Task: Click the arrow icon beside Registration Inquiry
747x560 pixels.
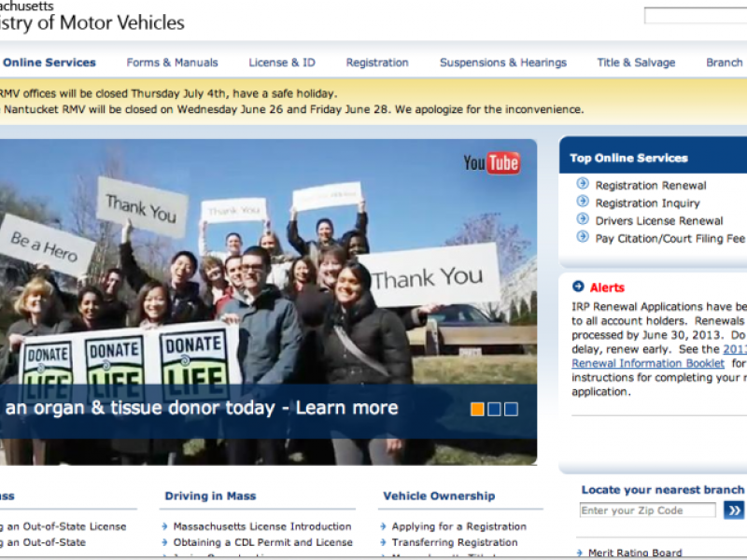Action: click(583, 202)
